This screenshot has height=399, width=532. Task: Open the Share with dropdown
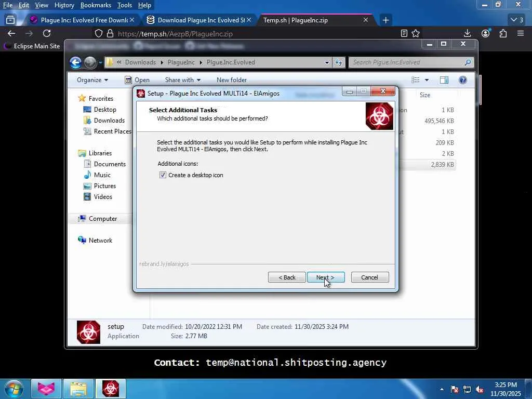click(x=182, y=80)
